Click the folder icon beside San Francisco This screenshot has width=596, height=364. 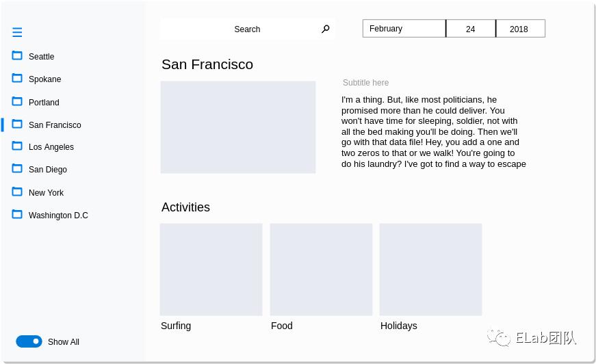tap(17, 124)
